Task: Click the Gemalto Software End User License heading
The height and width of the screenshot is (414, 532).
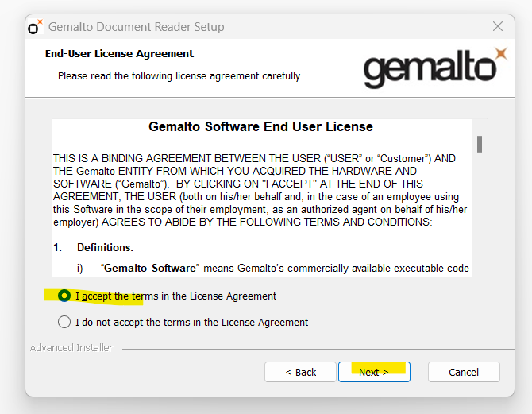Action: click(260, 126)
